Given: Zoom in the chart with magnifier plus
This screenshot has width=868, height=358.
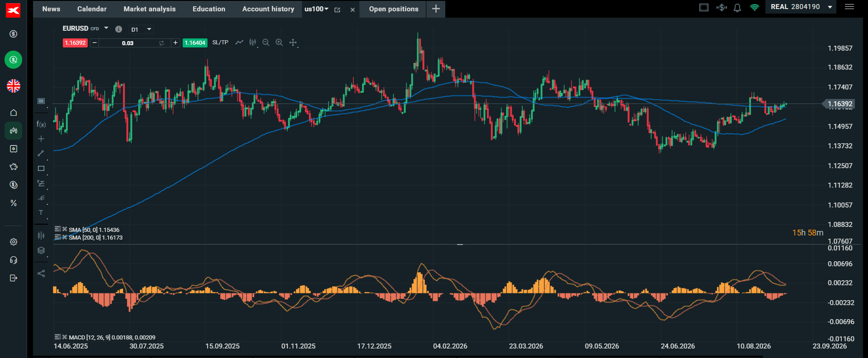Looking at the screenshot, I should pyautogui.click(x=279, y=42).
